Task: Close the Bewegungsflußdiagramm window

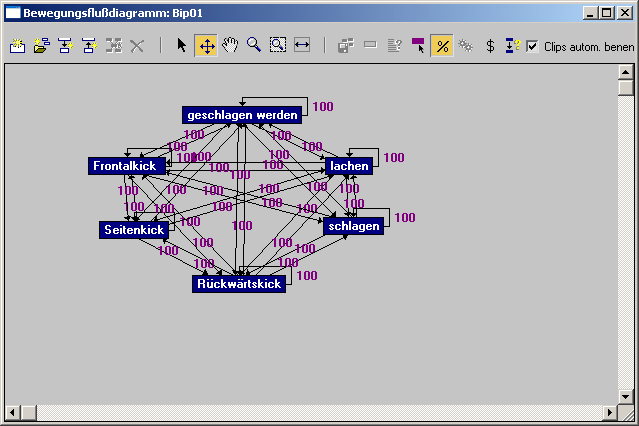Action: (624, 13)
